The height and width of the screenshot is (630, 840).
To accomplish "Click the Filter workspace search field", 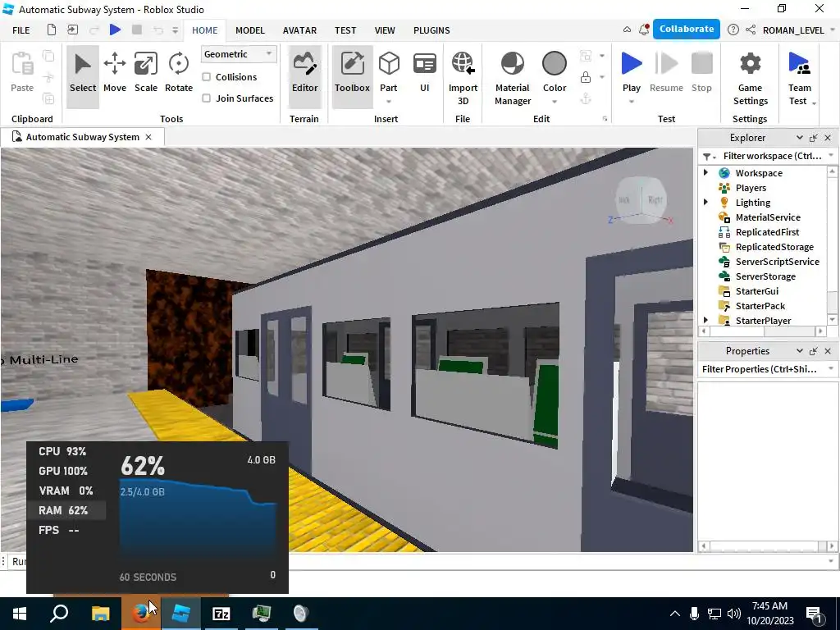I will [771, 156].
